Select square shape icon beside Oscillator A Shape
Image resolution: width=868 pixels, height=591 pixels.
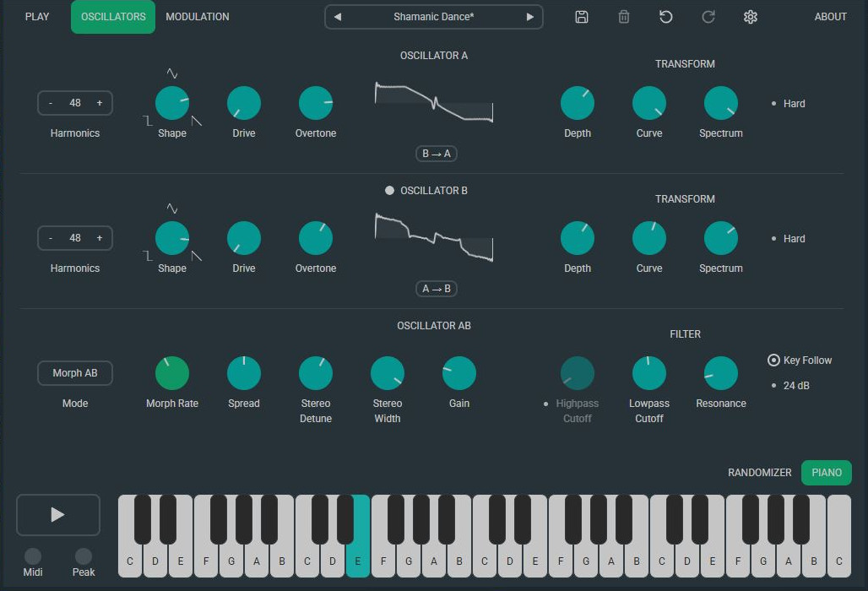(x=147, y=120)
